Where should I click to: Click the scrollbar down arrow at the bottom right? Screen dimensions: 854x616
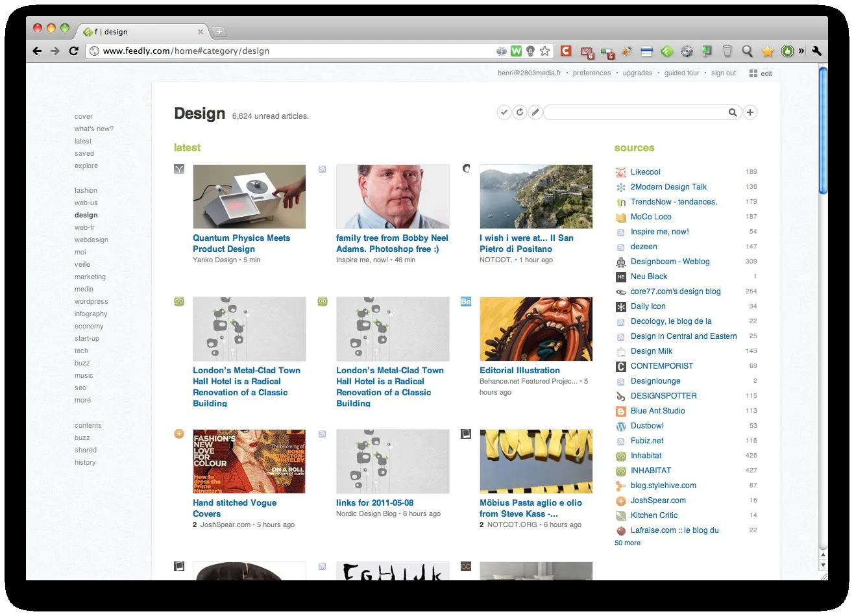(x=823, y=566)
